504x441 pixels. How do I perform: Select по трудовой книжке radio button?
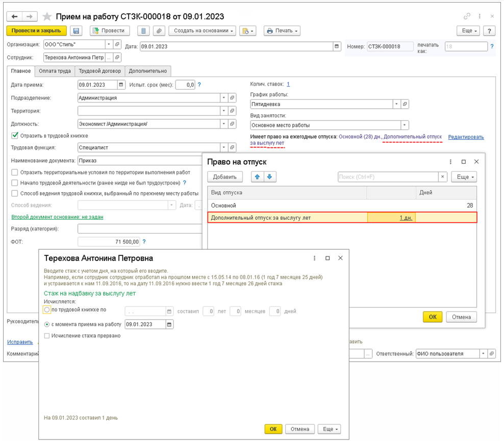click(47, 310)
